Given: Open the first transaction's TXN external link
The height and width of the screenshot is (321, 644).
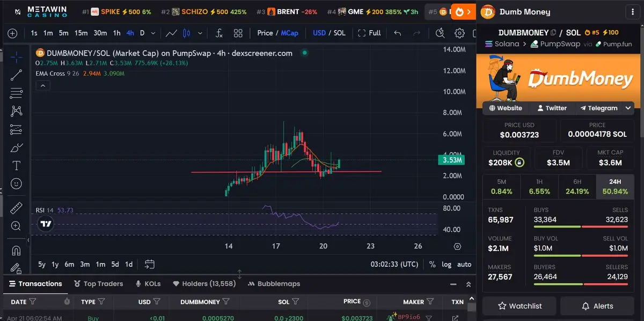Looking at the screenshot, I should (456, 318).
